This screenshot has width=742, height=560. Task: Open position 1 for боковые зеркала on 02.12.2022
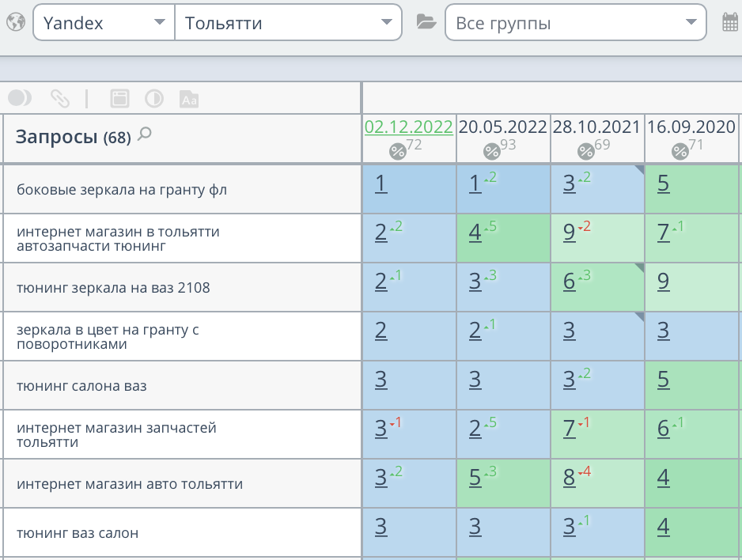coord(381,184)
